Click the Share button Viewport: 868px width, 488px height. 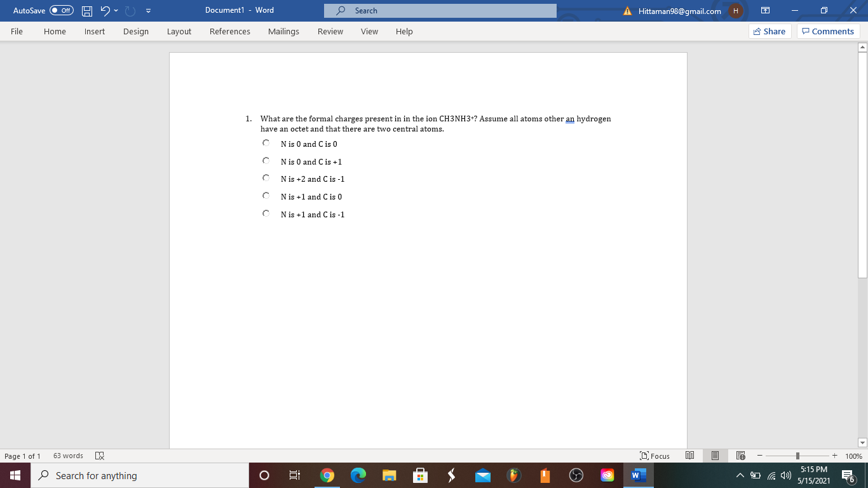(x=770, y=30)
